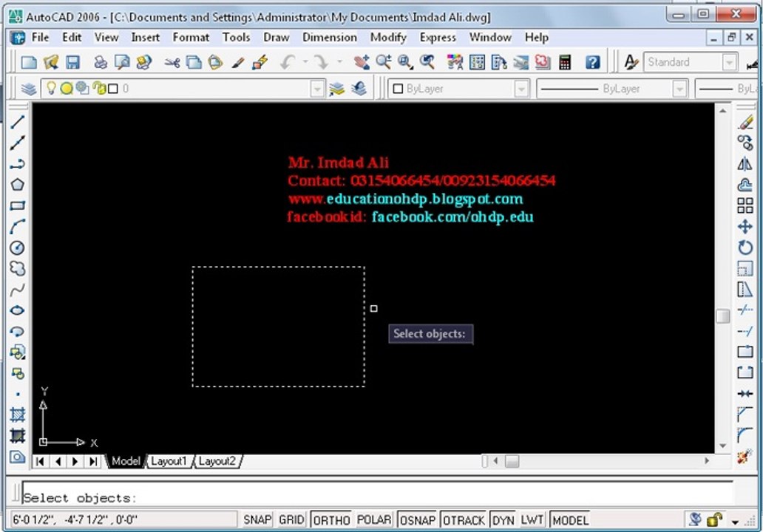Click the Zoom Realtime magnifier icon
This screenshot has width=763, height=532.
[384, 62]
